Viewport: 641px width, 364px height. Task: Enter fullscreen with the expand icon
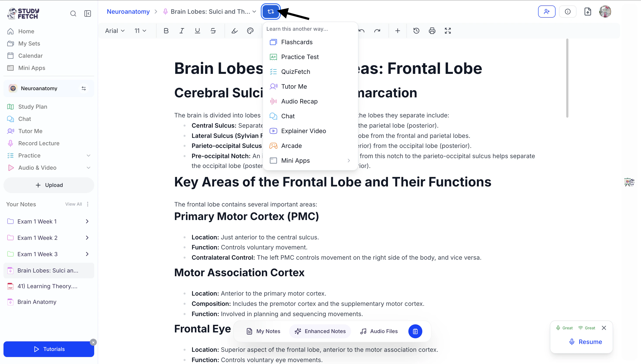tap(448, 31)
